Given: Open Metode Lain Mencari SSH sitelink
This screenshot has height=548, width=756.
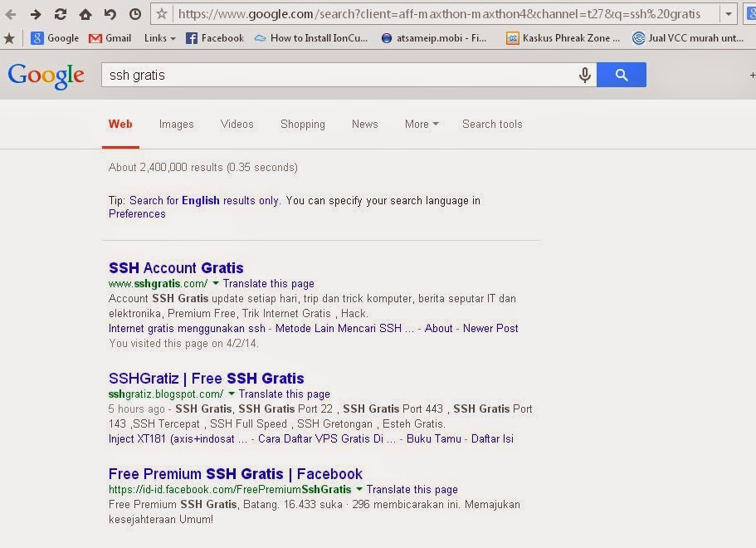Looking at the screenshot, I should [344, 329].
